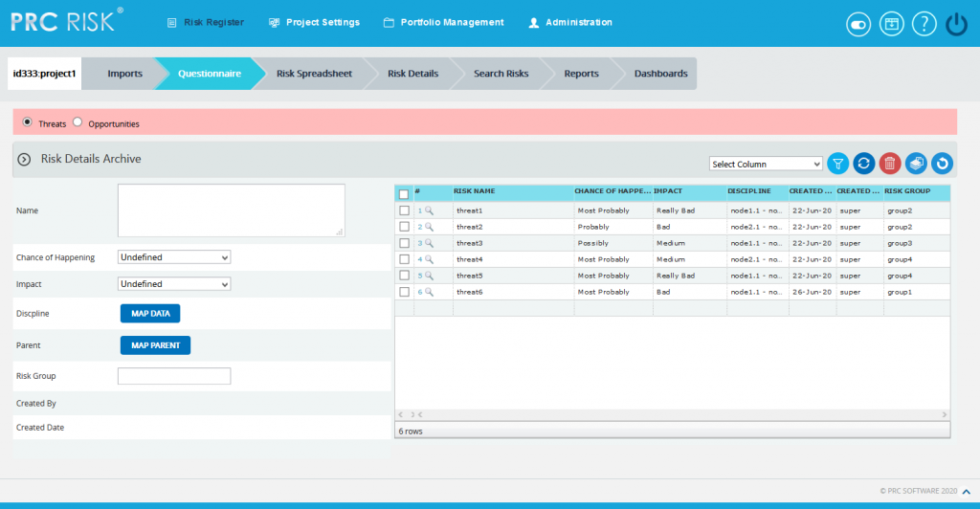Click the filter funnel icon

click(837, 164)
